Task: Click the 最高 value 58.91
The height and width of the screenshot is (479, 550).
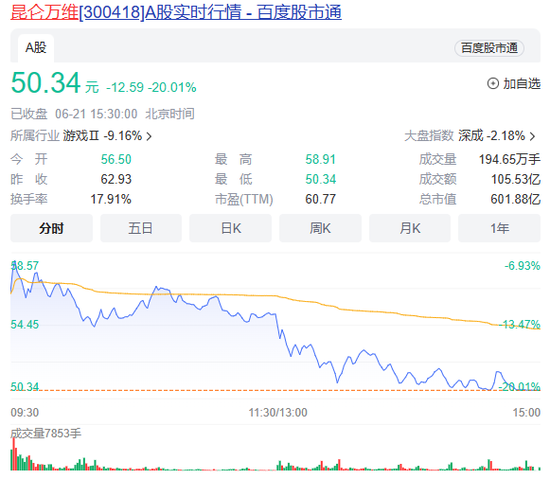Action: [320, 159]
